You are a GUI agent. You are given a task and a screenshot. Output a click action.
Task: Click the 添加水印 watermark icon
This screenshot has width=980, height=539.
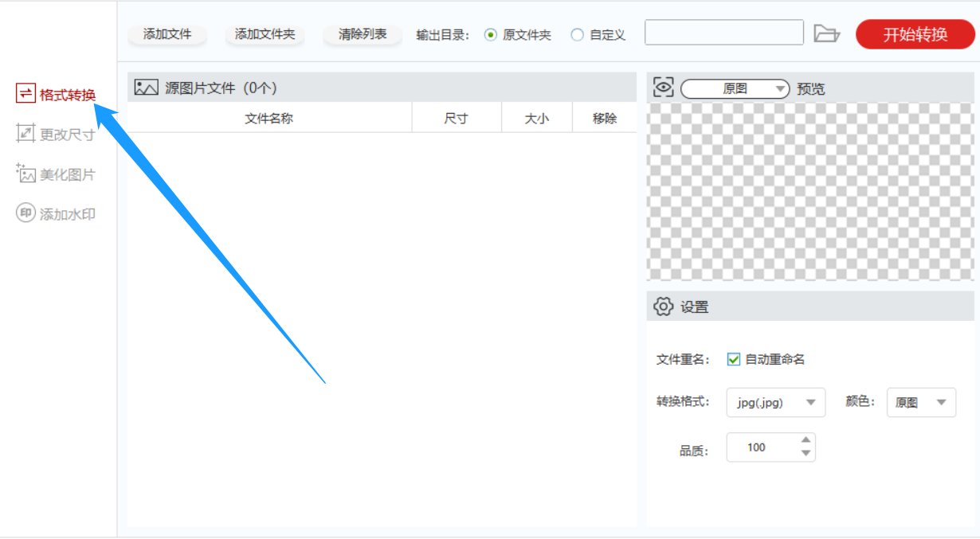click(25, 213)
